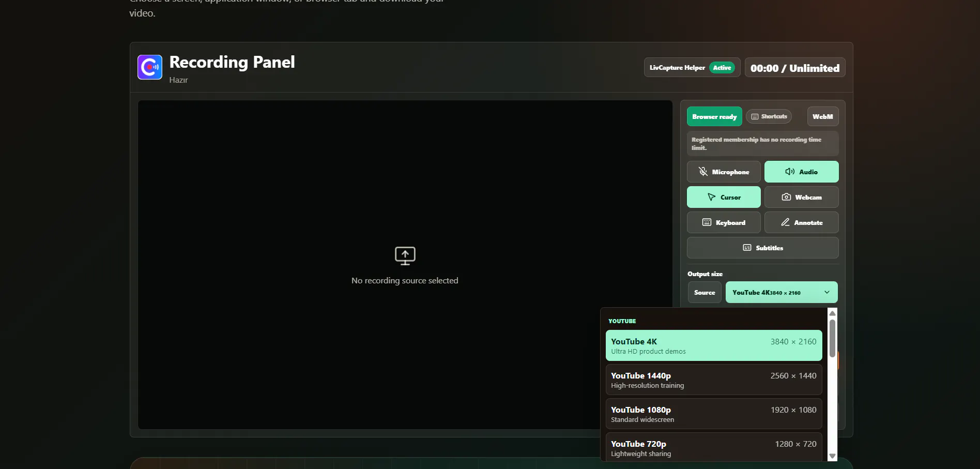Viewport: 980px width, 469px height.
Task: Toggle Cursor highlighting option
Action: click(724, 197)
